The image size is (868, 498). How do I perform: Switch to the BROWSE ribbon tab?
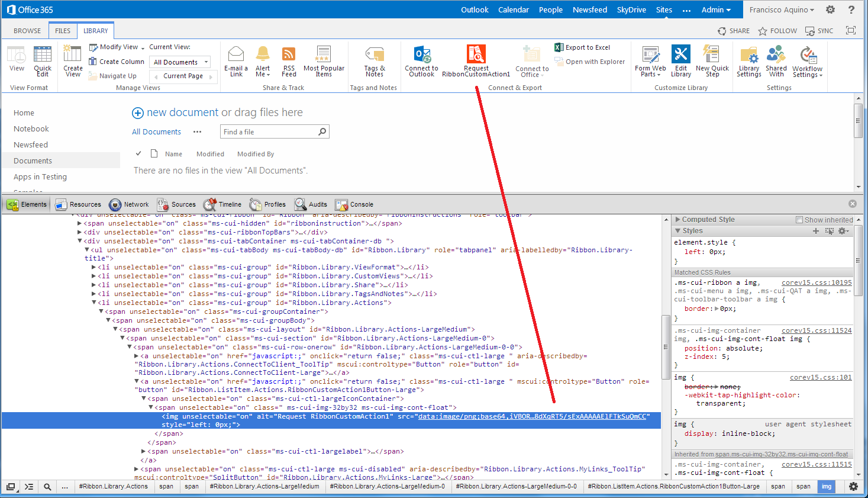(27, 31)
